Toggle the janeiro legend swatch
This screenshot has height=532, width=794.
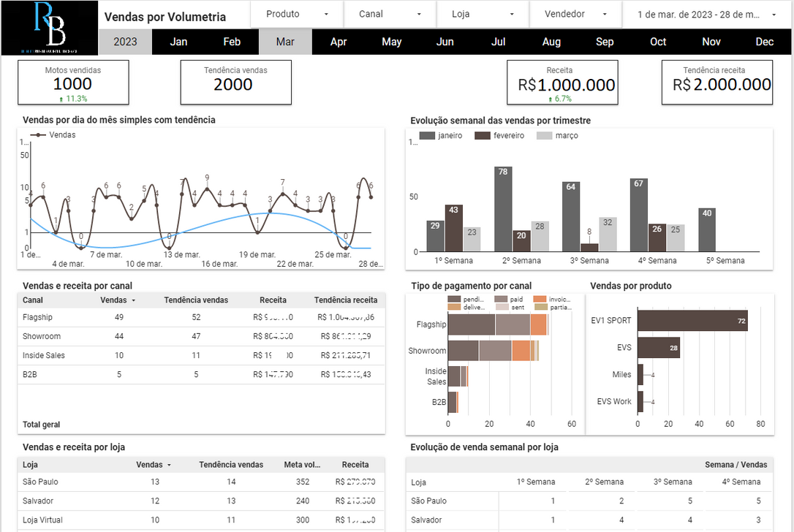pyautogui.click(x=426, y=136)
